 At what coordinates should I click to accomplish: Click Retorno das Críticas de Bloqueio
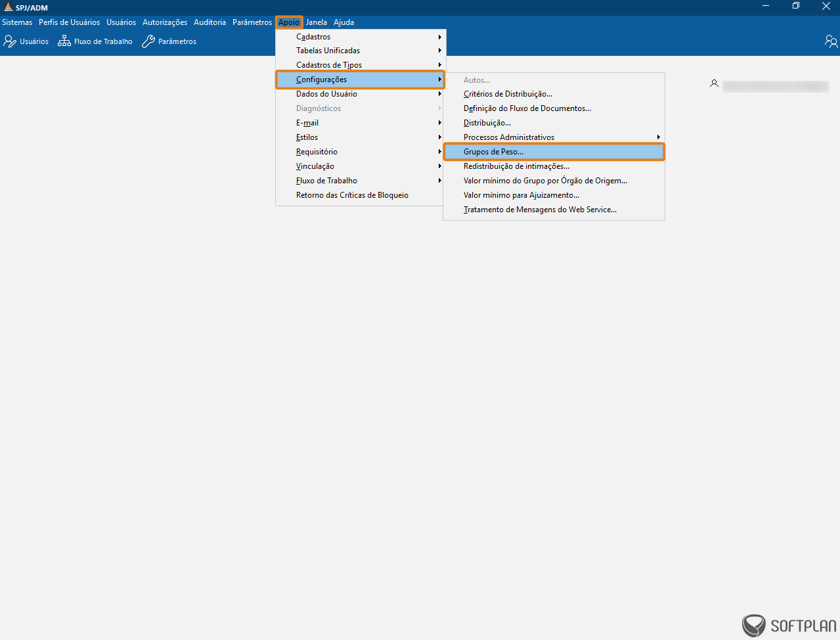pos(352,195)
